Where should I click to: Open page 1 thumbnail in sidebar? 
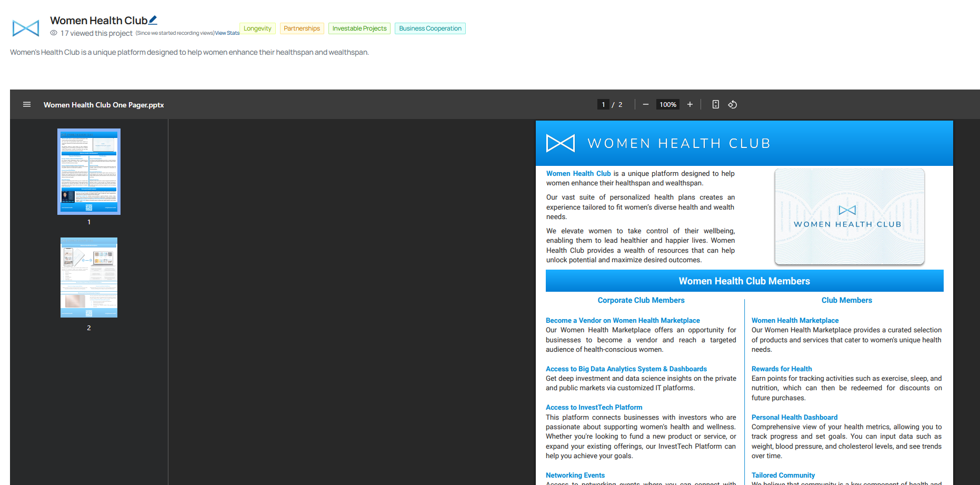coord(89,172)
